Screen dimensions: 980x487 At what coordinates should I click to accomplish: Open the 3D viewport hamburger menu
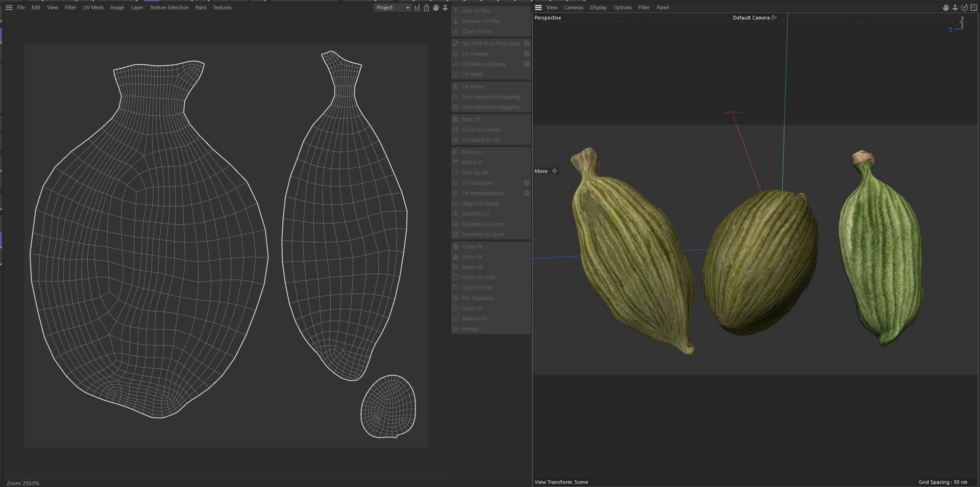click(538, 8)
